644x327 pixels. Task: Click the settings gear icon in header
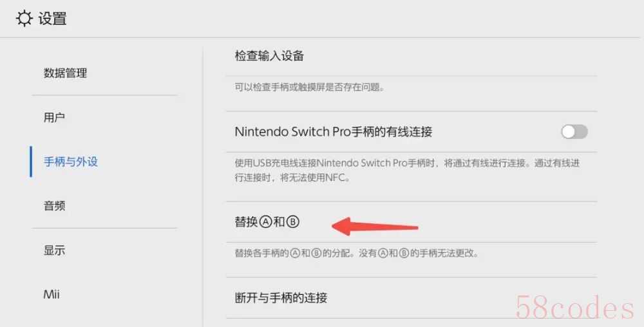pyautogui.click(x=24, y=19)
